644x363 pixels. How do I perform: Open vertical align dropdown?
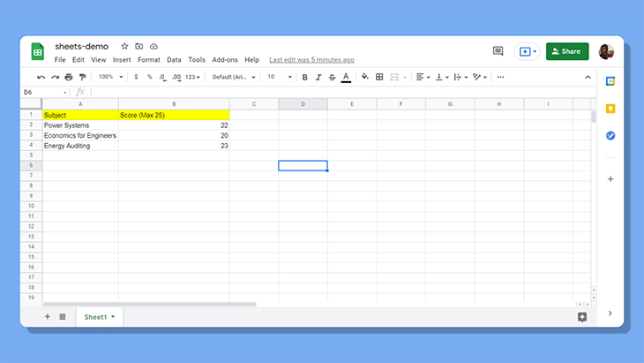(x=441, y=77)
